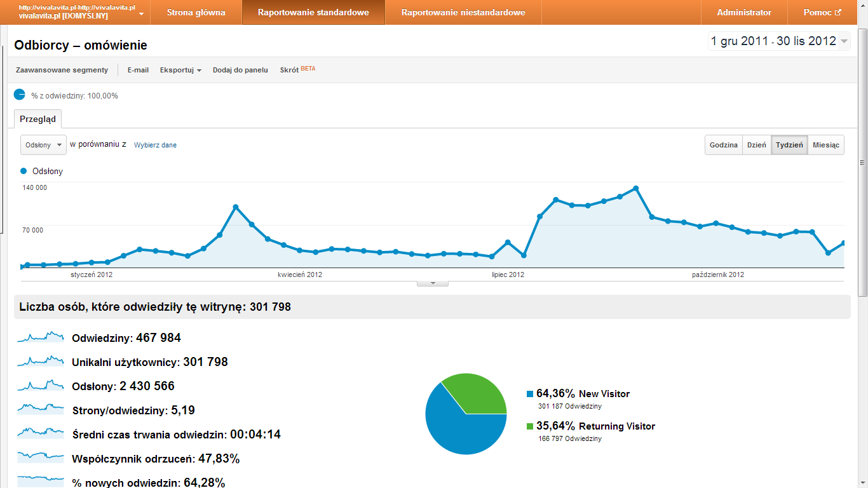This screenshot has height=488, width=868.
Task: Click the Unikalni użytkownicy sparkline
Action: tap(41, 361)
